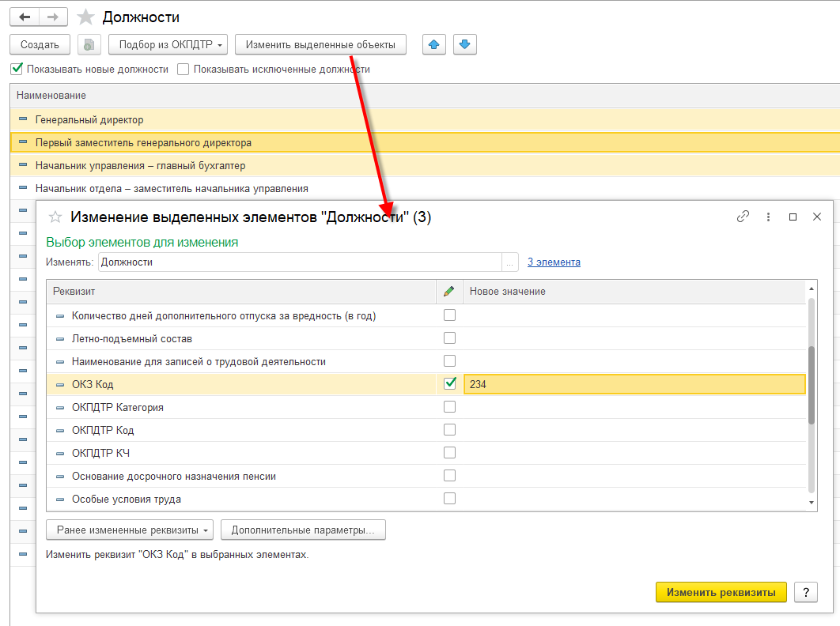Uncheck Показывать новые должности

17,69
